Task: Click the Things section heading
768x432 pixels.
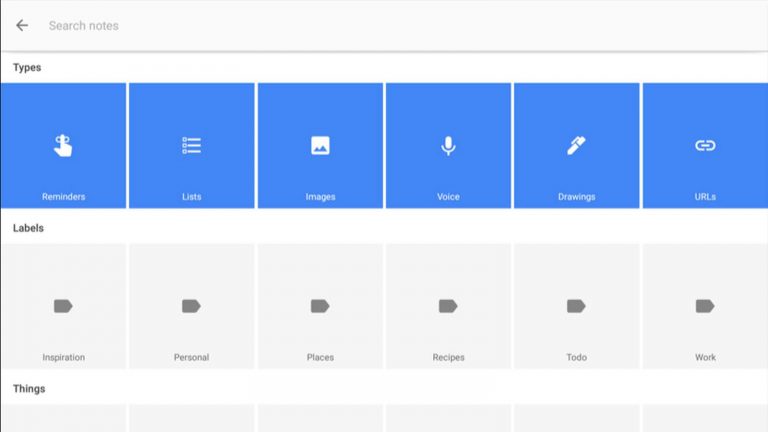Action: click(x=29, y=388)
